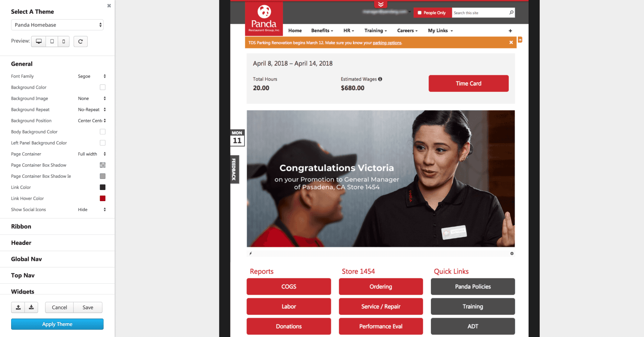The width and height of the screenshot is (644, 337).
Task: Open the My Links nav menu
Action: pos(440,31)
